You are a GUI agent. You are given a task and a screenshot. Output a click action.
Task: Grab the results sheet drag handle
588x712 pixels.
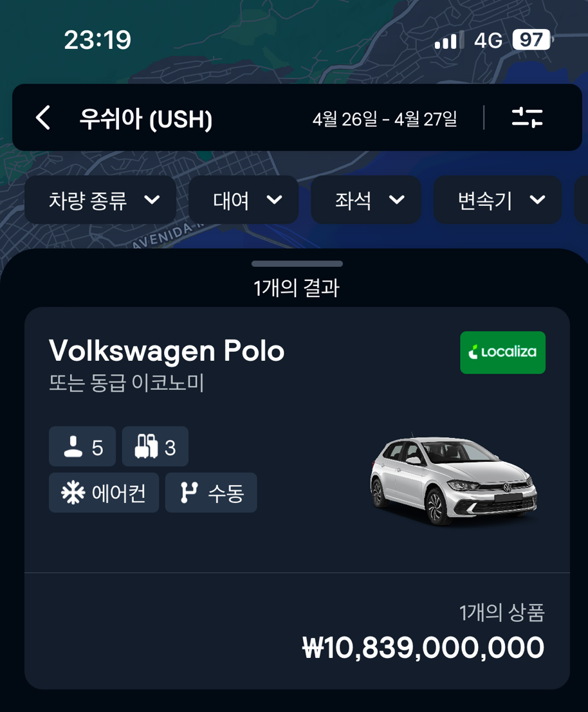click(x=297, y=264)
